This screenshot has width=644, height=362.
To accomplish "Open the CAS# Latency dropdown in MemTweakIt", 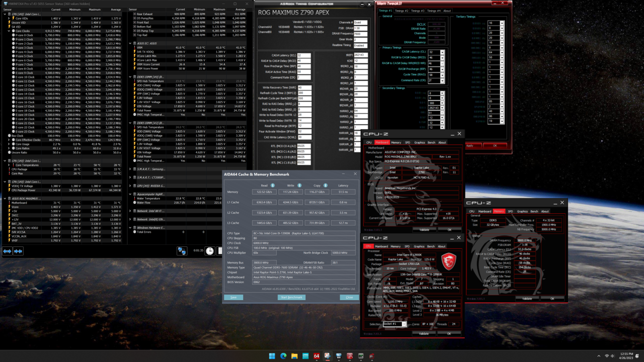I will coord(442,52).
